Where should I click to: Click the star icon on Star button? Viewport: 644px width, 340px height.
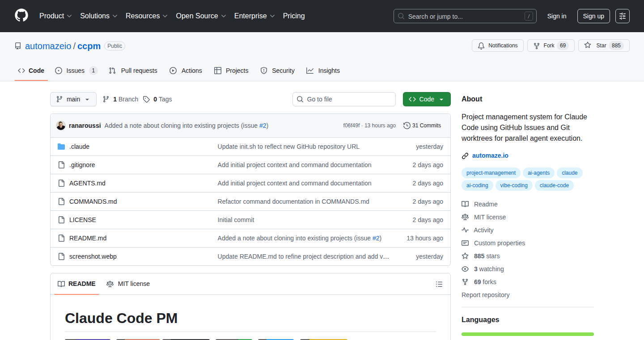click(x=588, y=46)
